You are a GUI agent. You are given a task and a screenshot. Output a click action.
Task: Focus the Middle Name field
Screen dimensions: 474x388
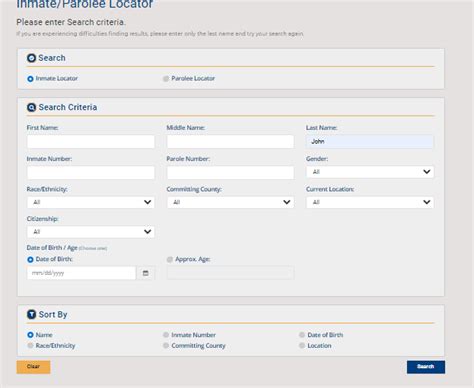pos(230,142)
